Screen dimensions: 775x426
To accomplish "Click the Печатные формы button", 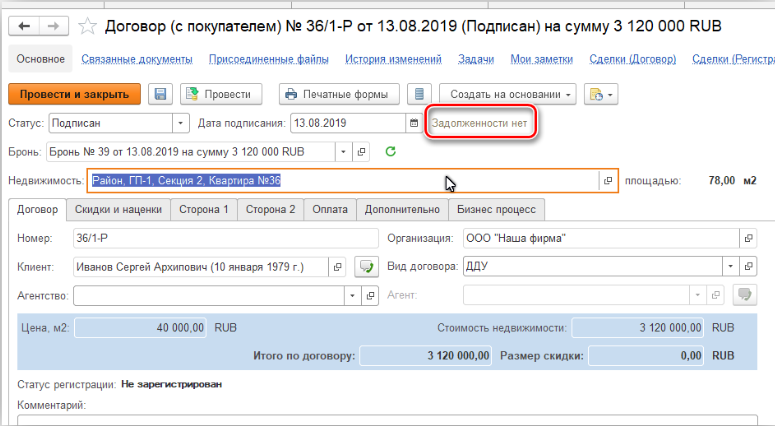I will [x=339, y=94].
